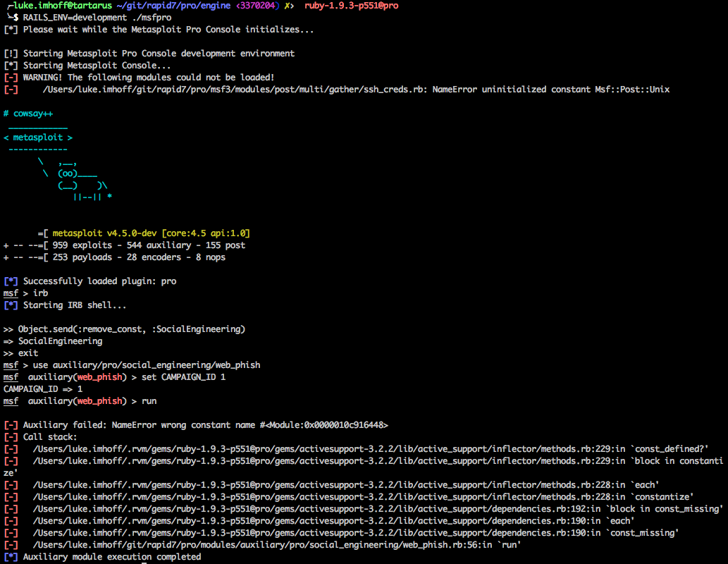728x564 pixels.
Task: Click 'ruby-1.9.3-p551@pro' in the prompt
Action: [351, 6]
